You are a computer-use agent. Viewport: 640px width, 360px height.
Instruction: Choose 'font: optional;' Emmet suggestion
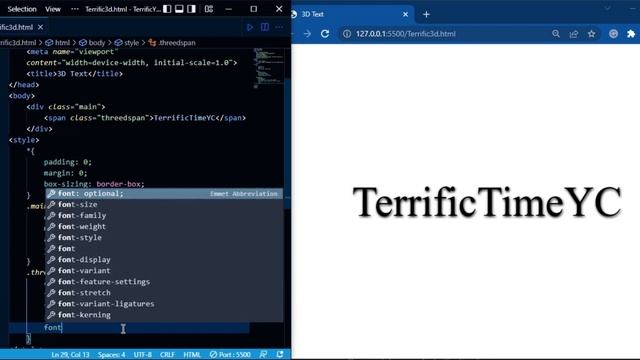[x=164, y=193]
